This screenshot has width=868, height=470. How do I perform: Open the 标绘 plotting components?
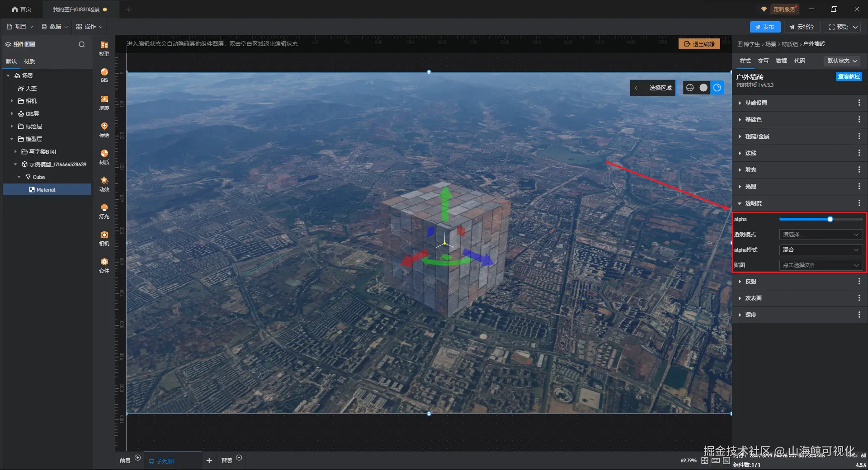[x=104, y=130]
